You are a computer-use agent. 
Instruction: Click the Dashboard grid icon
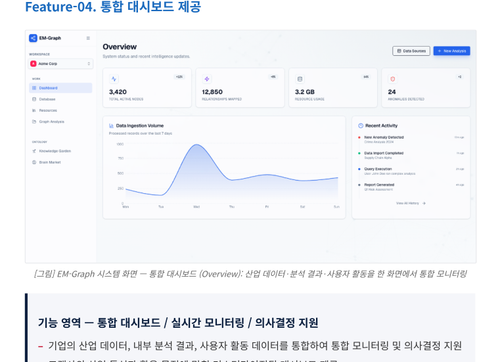point(34,88)
